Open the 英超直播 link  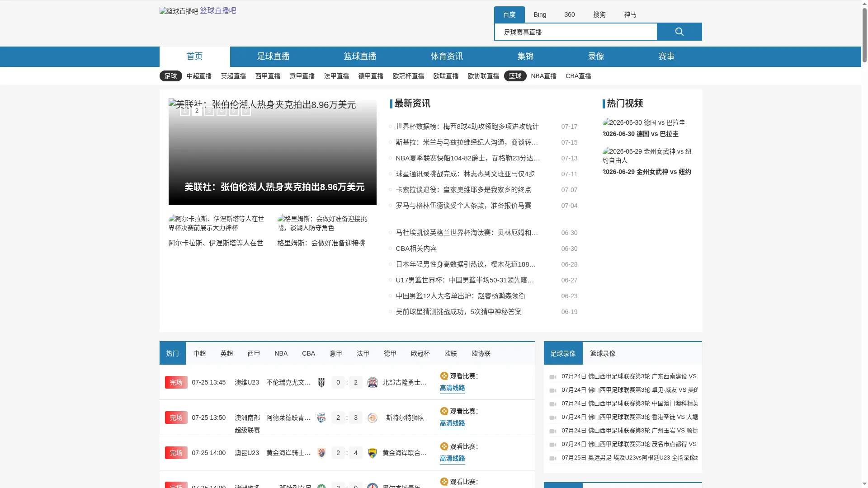pyautogui.click(x=233, y=76)
